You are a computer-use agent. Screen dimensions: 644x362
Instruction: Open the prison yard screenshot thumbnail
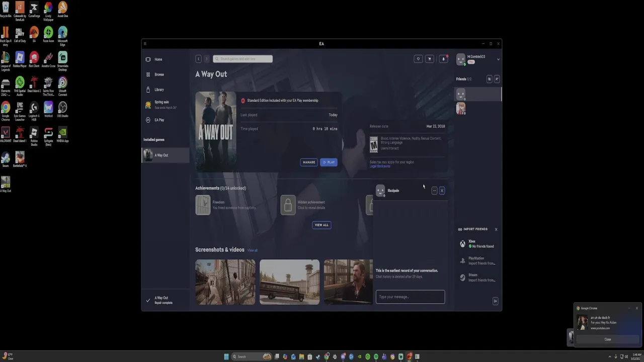(225, 282)
